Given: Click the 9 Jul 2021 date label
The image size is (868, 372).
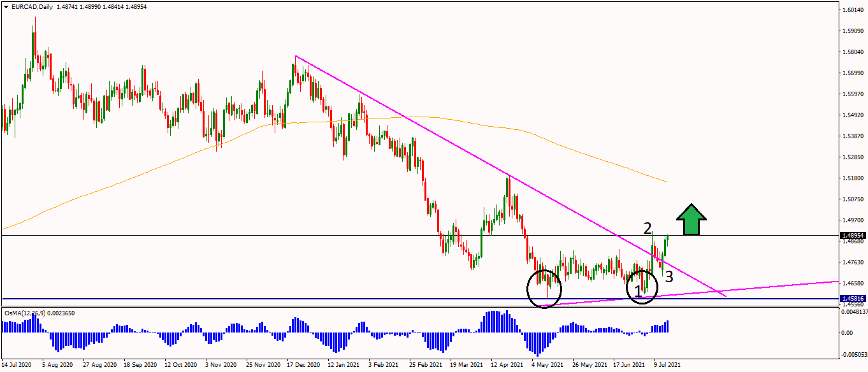Looking at the screenshot, I should 667,366.
